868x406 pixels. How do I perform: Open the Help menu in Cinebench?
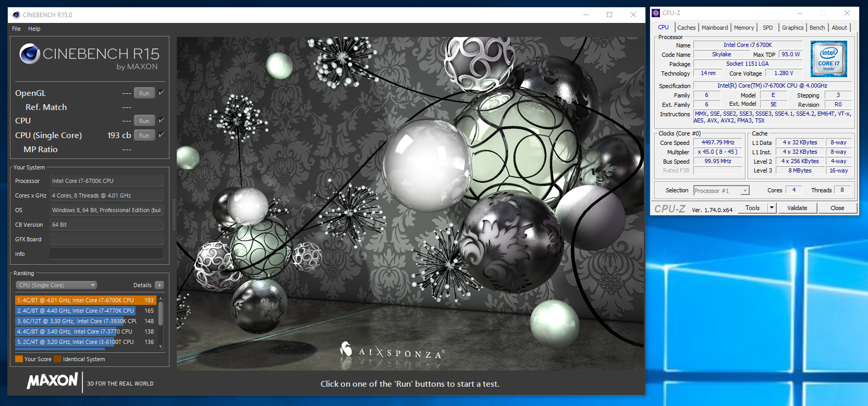click(x=34, y=29)
